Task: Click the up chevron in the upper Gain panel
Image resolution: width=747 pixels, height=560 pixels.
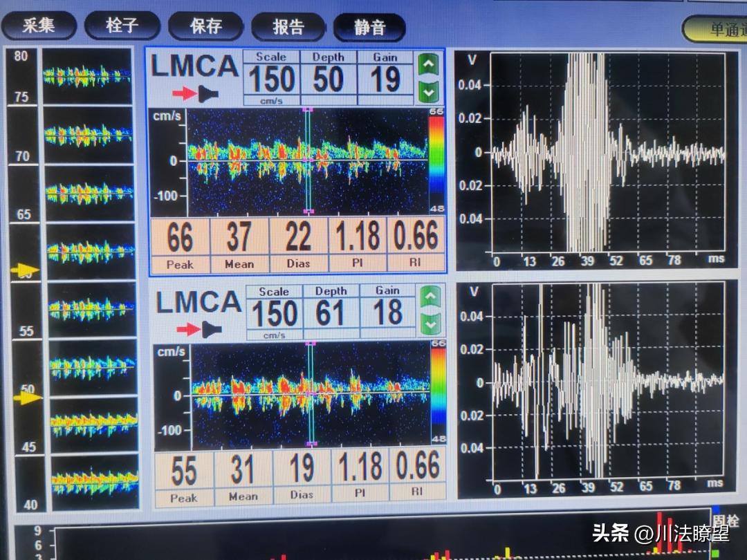Action: coord(430,64)
